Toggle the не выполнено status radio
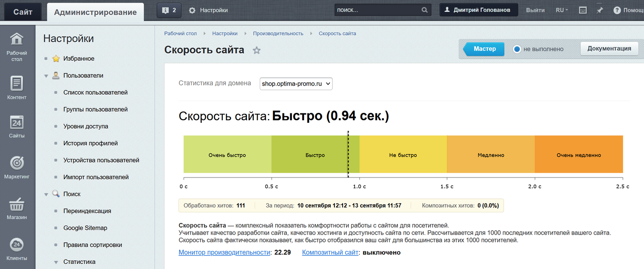 (517, 49)
